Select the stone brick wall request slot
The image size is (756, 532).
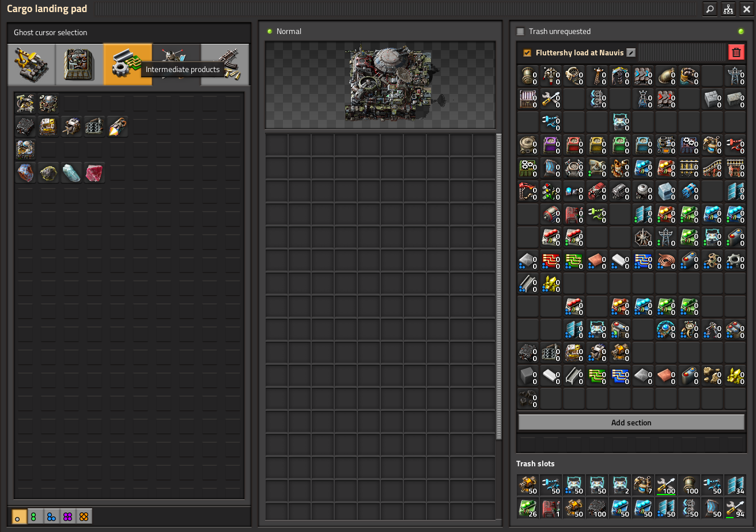[x=712, y=99]
